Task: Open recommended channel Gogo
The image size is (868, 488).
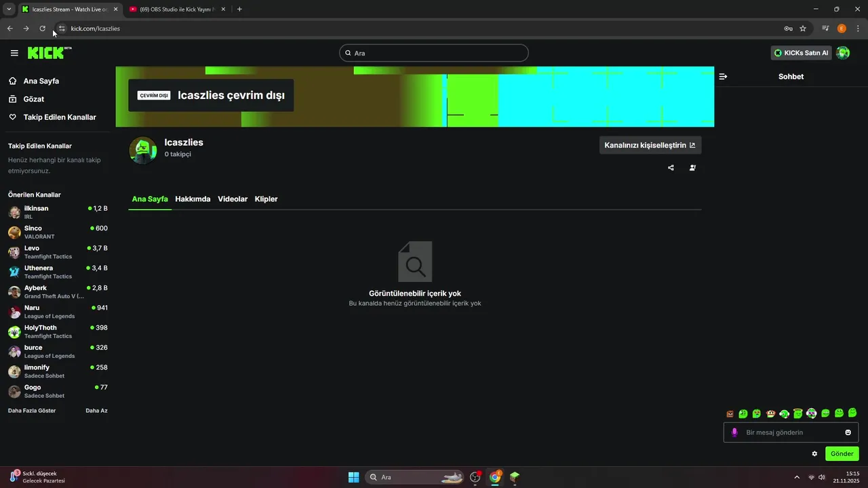Action: click(58, 391)
